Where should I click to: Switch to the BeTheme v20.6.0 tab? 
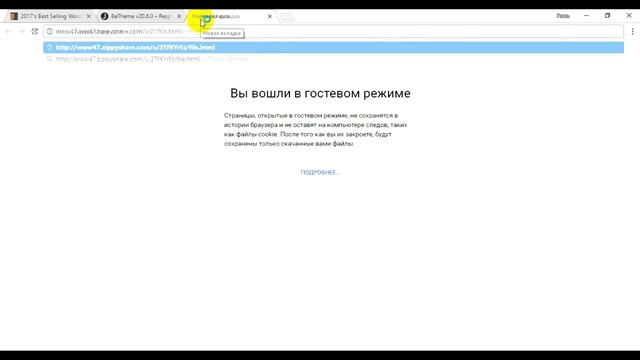pos(140,16)
